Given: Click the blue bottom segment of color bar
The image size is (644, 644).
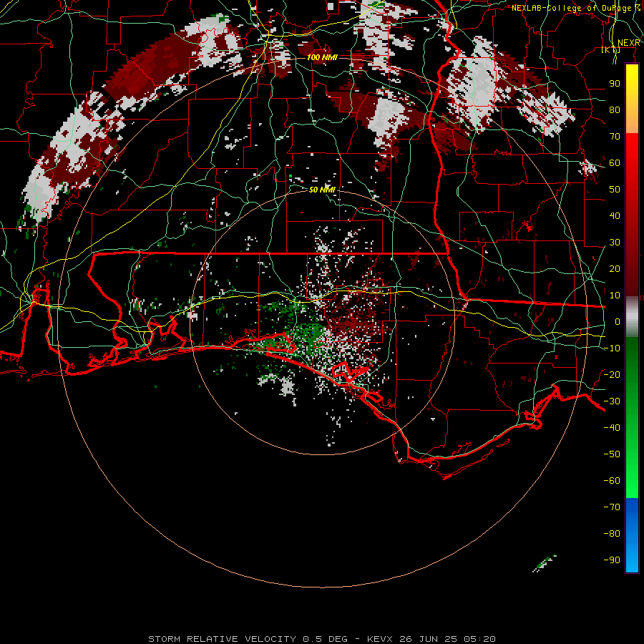Looking at the screenshot, I should tap(632, 535).
